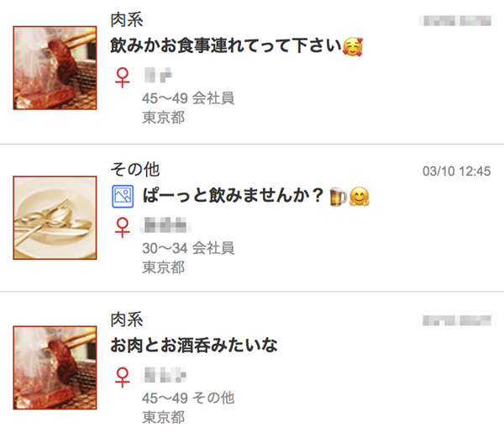The image size is (504, 433).
Task: Click the beer mug emoji
Action: tap(339, 196)
